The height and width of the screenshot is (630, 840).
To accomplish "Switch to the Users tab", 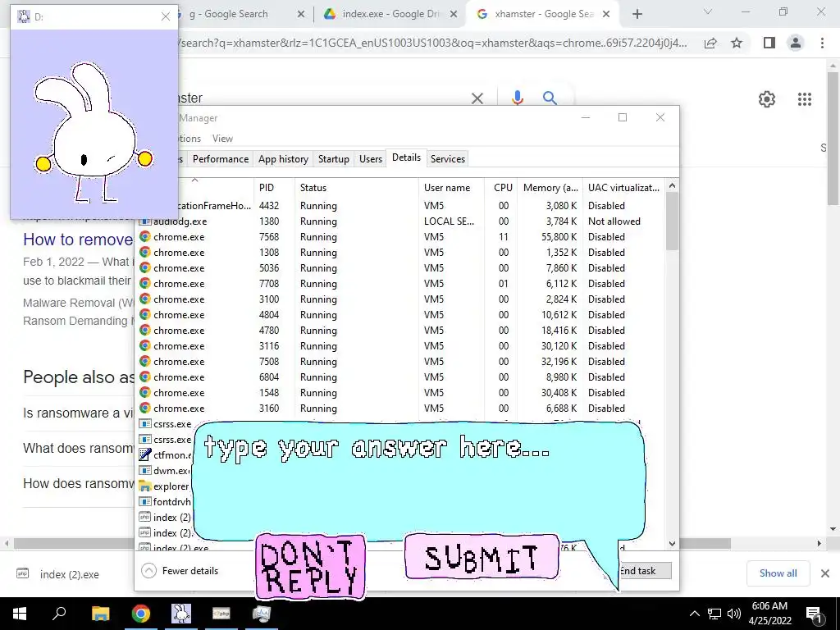I will coord(371,158).
